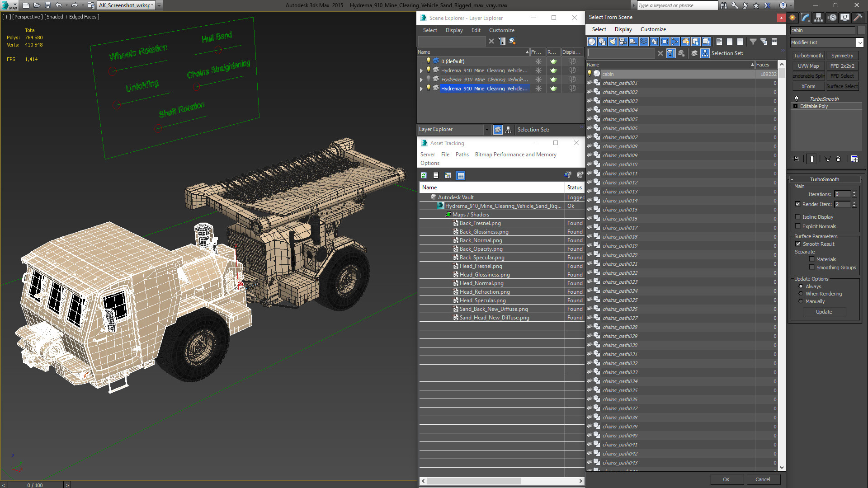The height and width of the screenshot is (488, 868).
Task: Click the Motion panel tab icon
Action: point(832,18)
